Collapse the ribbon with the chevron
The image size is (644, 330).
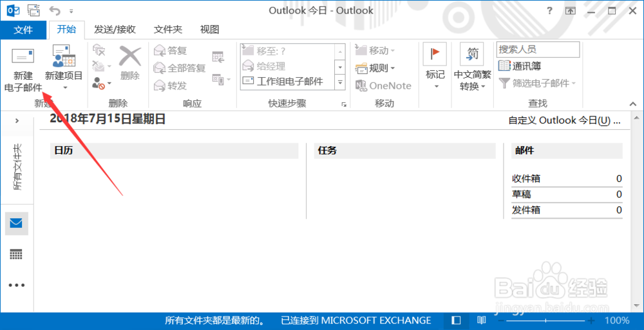point(633,104)
